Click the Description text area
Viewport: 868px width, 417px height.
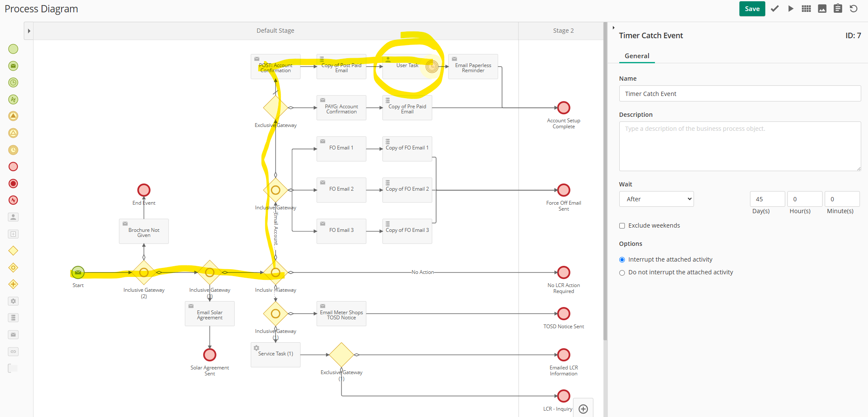point(739,146)
